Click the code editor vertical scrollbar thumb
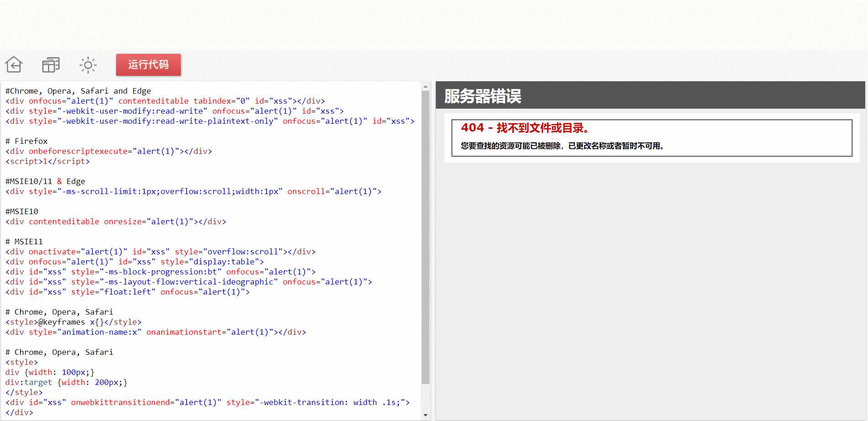The image size is (868, 421). coord(425,237)
